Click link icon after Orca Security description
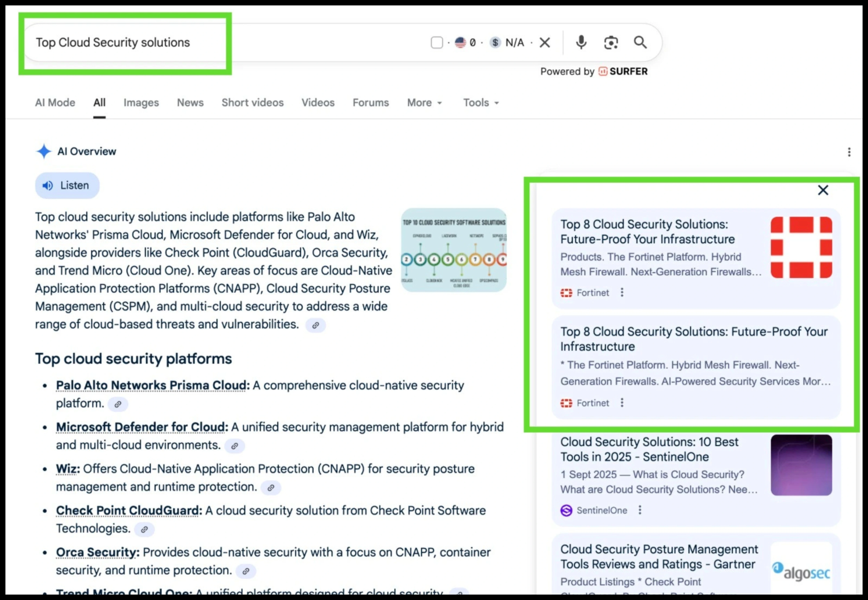868x600 pixels. coord(246,571)
